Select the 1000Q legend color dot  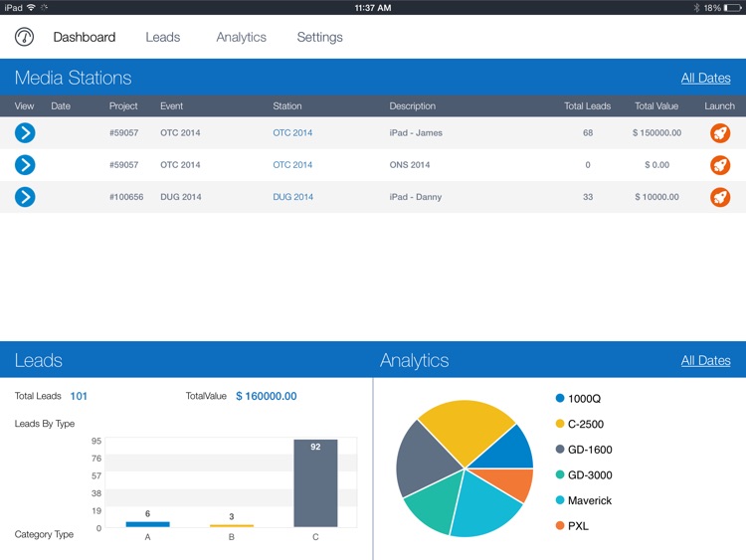(x=560, y=399)
